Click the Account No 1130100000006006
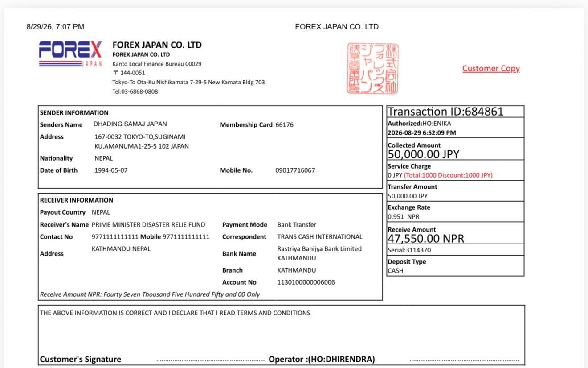This screenshot has height=368, width=588. [x=306, y=282]
